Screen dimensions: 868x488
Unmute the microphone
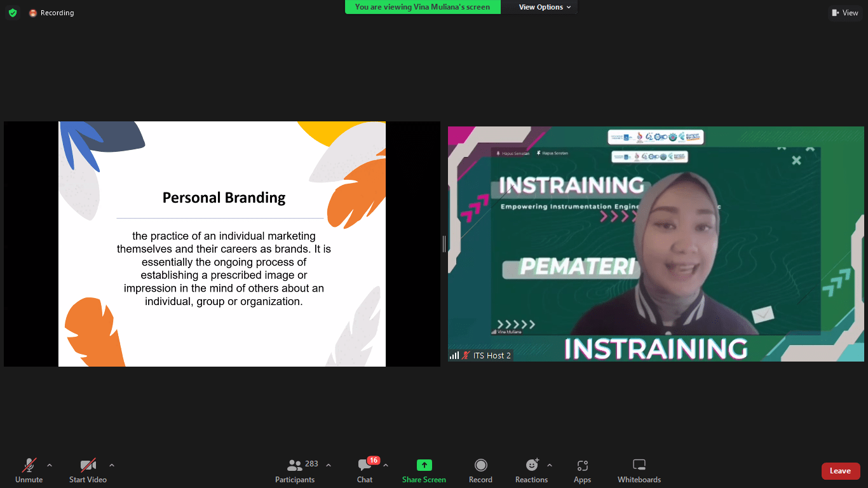(x=29, y=471)
